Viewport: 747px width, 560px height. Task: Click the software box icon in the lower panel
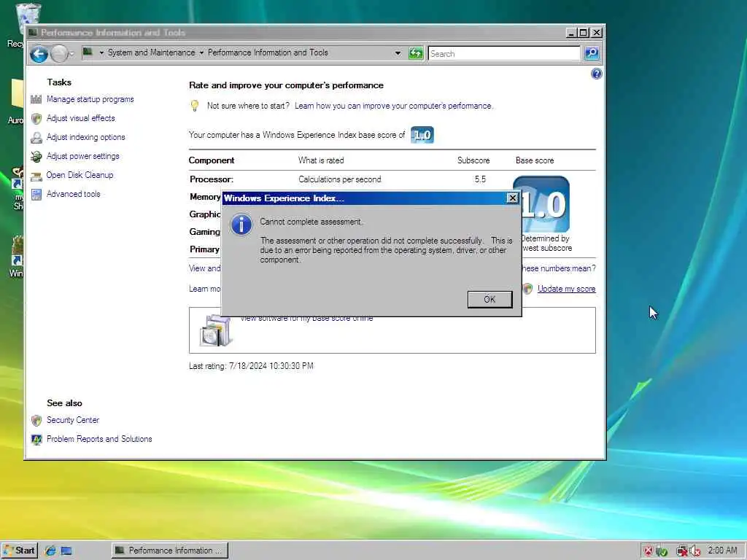216,330
